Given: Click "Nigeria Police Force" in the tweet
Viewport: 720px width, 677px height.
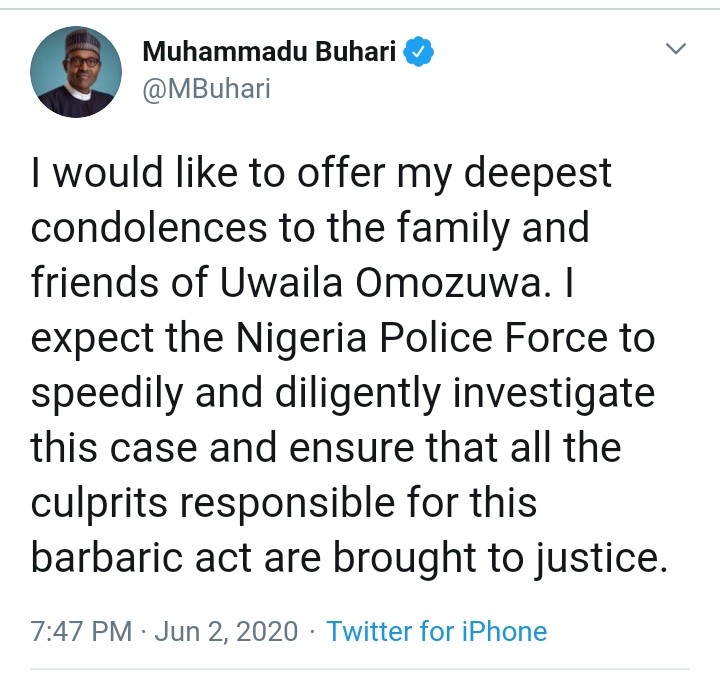Looking at the screenshot, I should click(x=416, y=339).
